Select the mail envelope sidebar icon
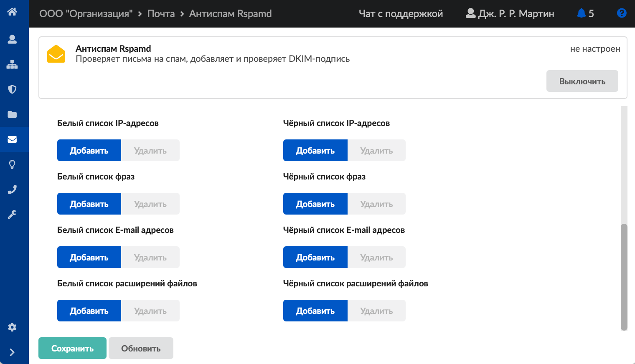Viewport: 635px width, 364px height. (x=12, y=139)
